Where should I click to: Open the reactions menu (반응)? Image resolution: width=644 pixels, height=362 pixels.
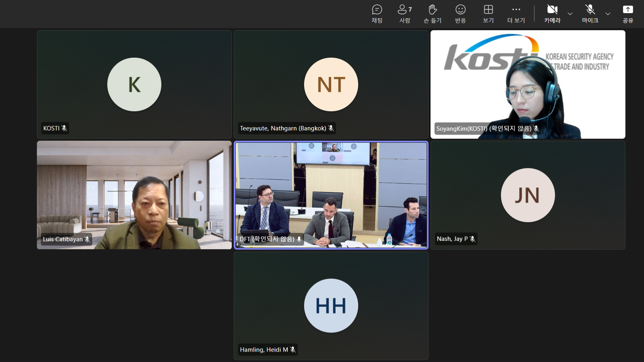(x=460, y=14)
